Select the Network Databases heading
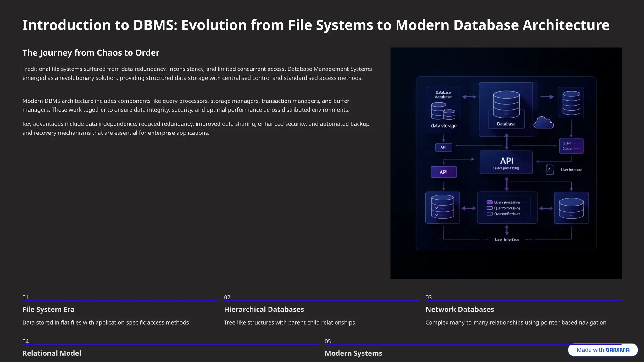Image resolution: width=644 pixels, height=362 pixels. point(459,310)
